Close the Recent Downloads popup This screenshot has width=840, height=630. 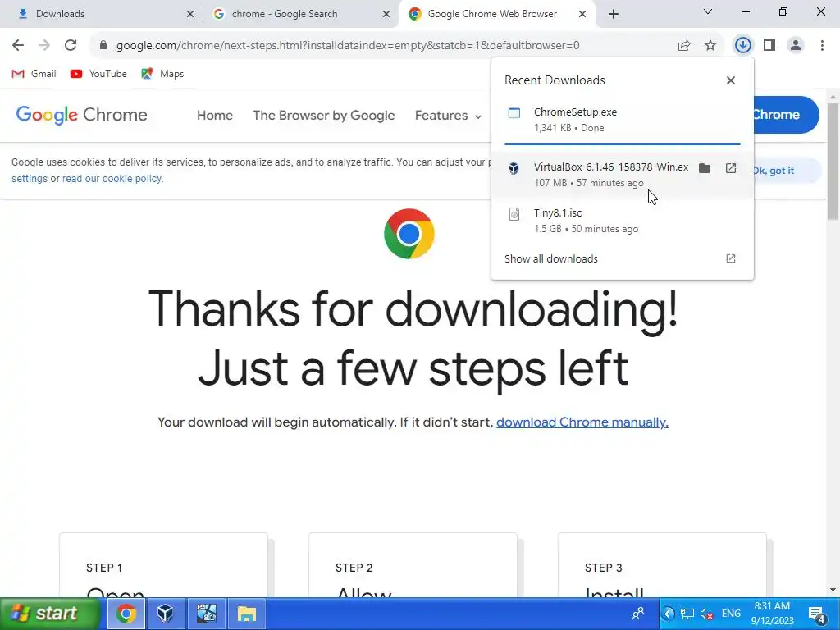coord(731,80)
